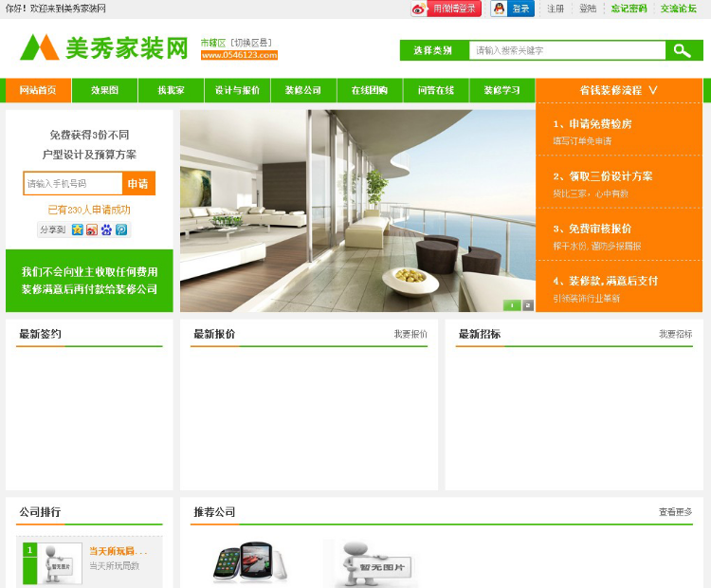
Task: Open 找我家 navigation tab
Action: [x=171, y=90]
